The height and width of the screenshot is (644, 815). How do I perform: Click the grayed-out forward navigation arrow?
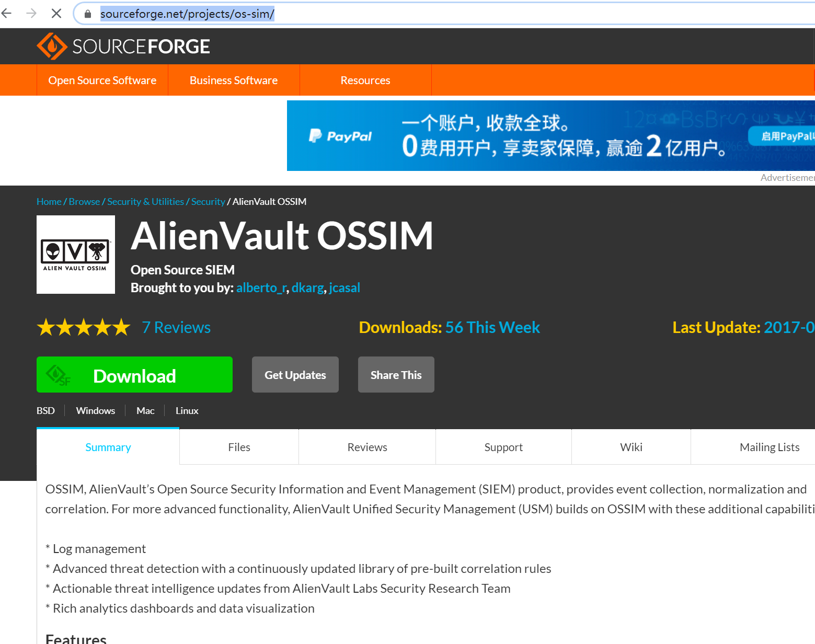pyautogui.click(x=31, y=13)
